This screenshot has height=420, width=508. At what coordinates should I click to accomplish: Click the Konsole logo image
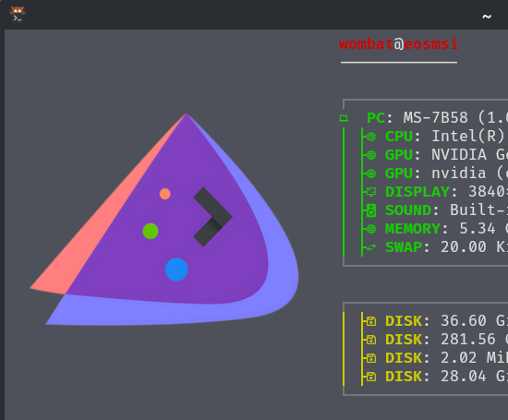click(x=164, y=219)
